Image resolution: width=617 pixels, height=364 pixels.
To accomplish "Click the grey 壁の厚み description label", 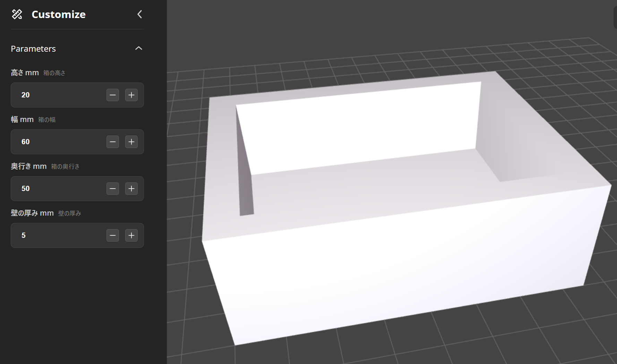I will 69,213.
